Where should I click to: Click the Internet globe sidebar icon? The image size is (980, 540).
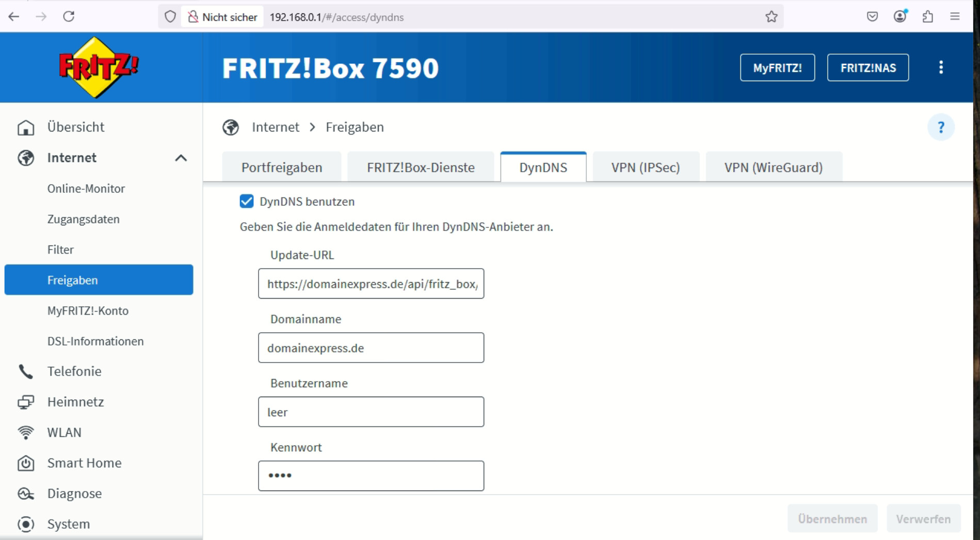point(26,158)
